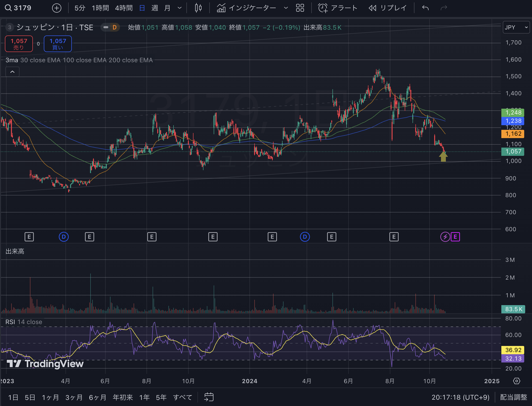Click the August 2024 earnings E marker

(x=394, y=237)
